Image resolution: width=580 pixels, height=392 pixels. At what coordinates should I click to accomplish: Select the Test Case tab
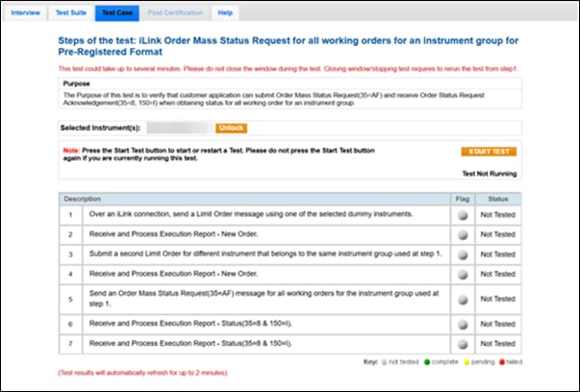[118, 13]
